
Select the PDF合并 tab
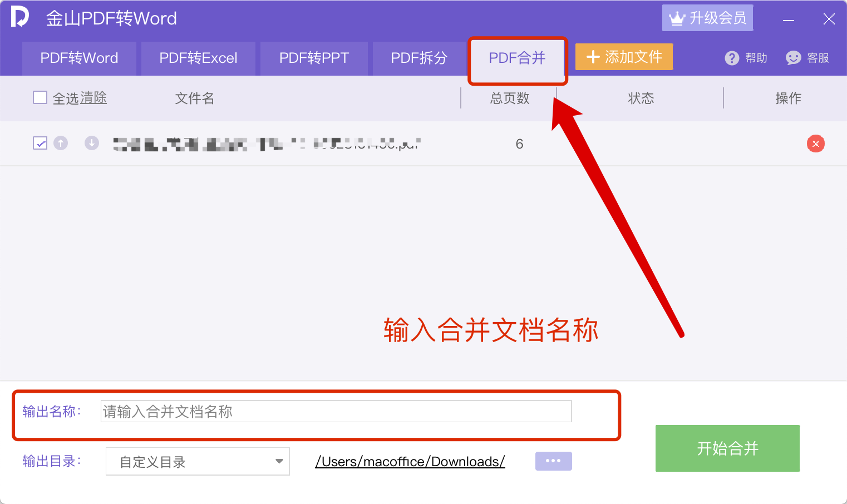tap(517, 58)
